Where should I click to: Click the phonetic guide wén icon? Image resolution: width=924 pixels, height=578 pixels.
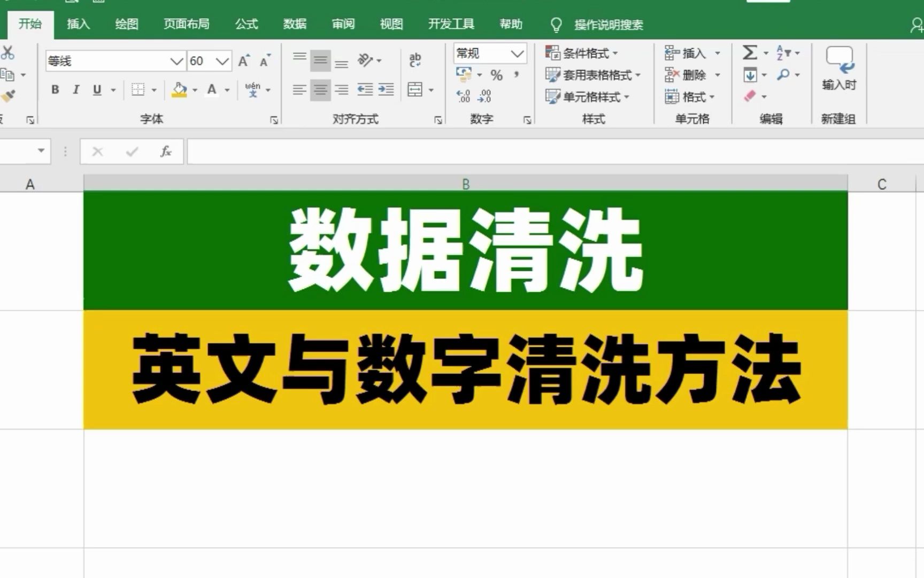pos(253,89)
